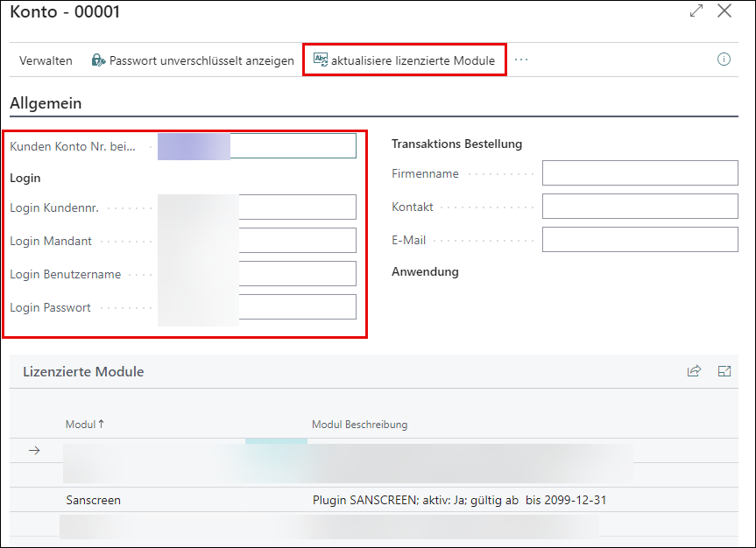Show more actions via the ellipsis
Viewport: 756px width, 548px height.
click(x=522, y=60)
